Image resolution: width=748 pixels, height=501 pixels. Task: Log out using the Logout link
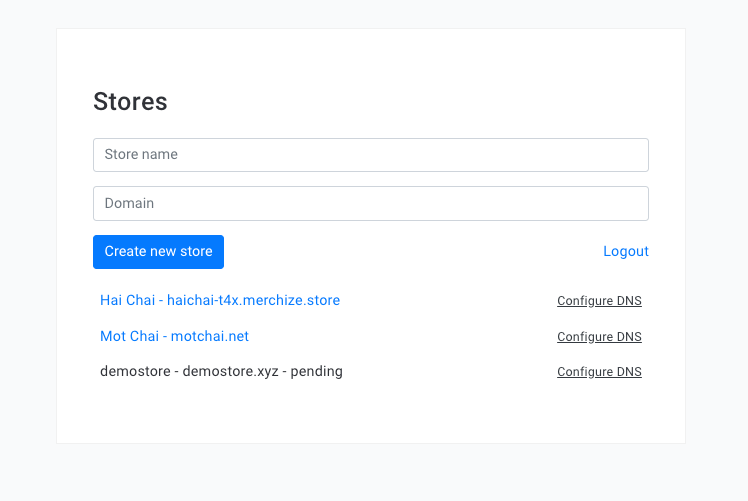tap(626, 251)
